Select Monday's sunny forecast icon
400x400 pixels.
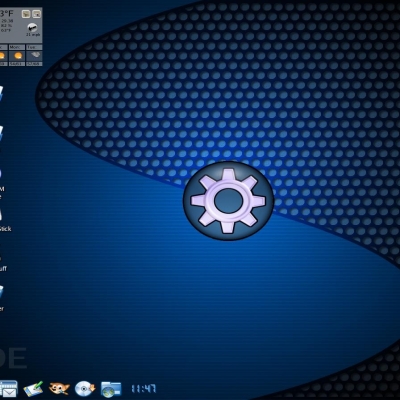[17, 55]
